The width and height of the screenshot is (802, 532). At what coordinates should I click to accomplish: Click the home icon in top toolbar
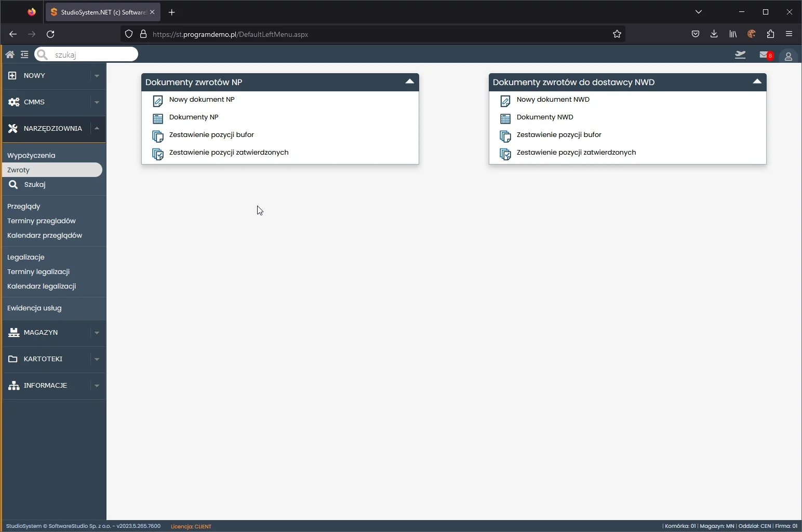point(10,54)
